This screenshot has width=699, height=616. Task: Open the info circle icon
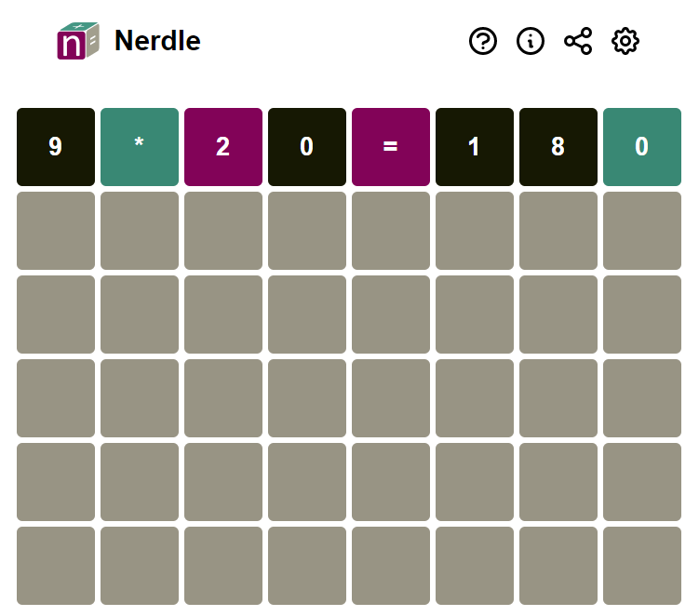tap(530, 41)
